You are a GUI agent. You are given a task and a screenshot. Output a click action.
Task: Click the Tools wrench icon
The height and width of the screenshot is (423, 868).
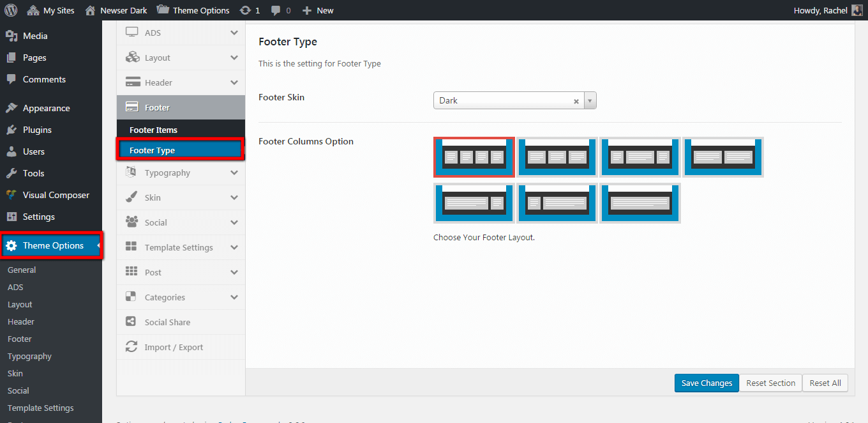pyautogui.click(x=11, y=173)
